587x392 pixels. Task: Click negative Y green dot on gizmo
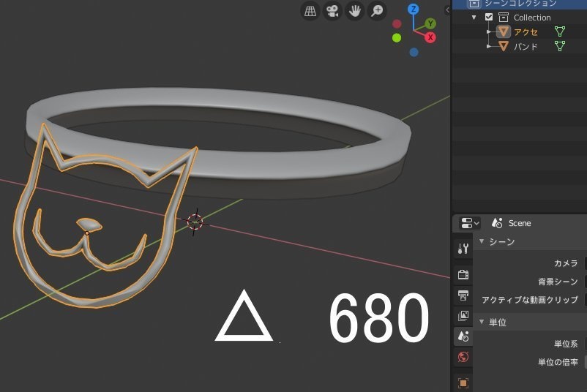[x=397, y=38]
